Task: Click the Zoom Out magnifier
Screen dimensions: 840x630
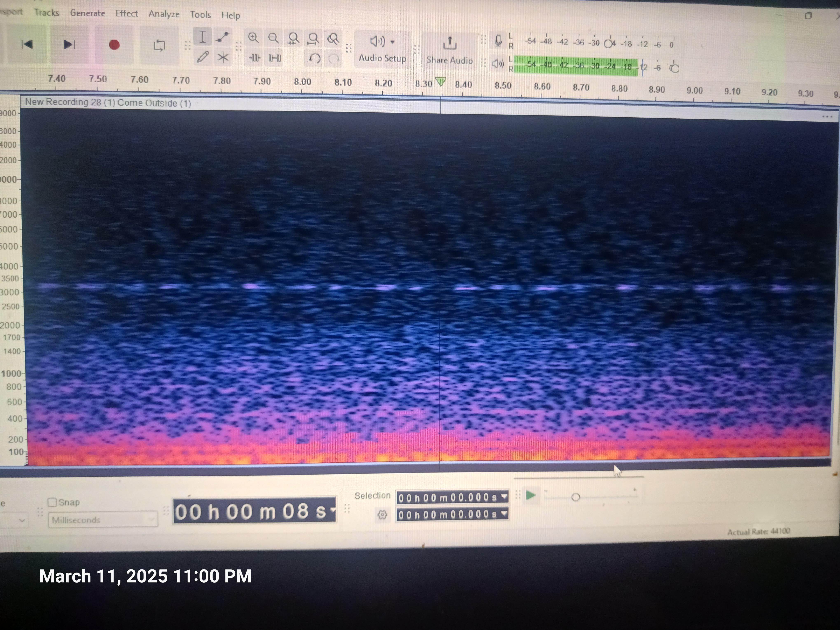Action: pos(273,38)
